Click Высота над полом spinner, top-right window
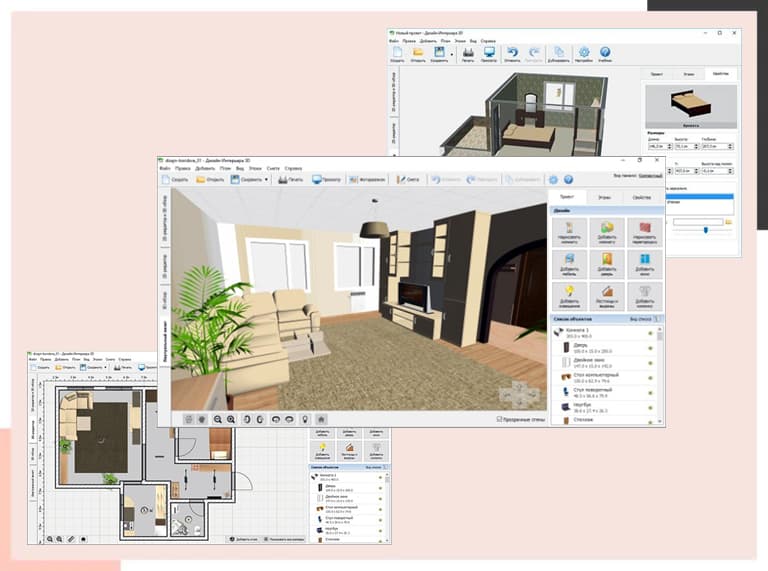Image resolution: width=768 pixels, height=571 pixels. coord(730,171)
